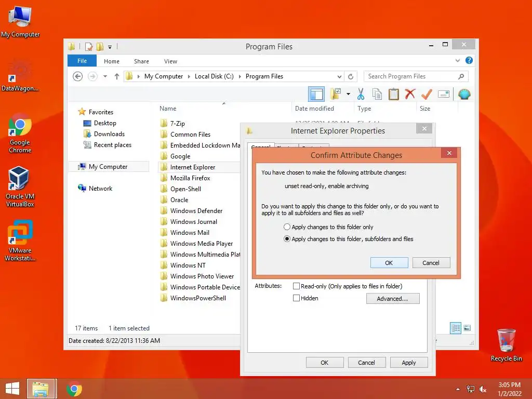Expand the My Computer breadcrumb arrow
This screenshot has height=399, width=532.
click(x=189, y=76)
